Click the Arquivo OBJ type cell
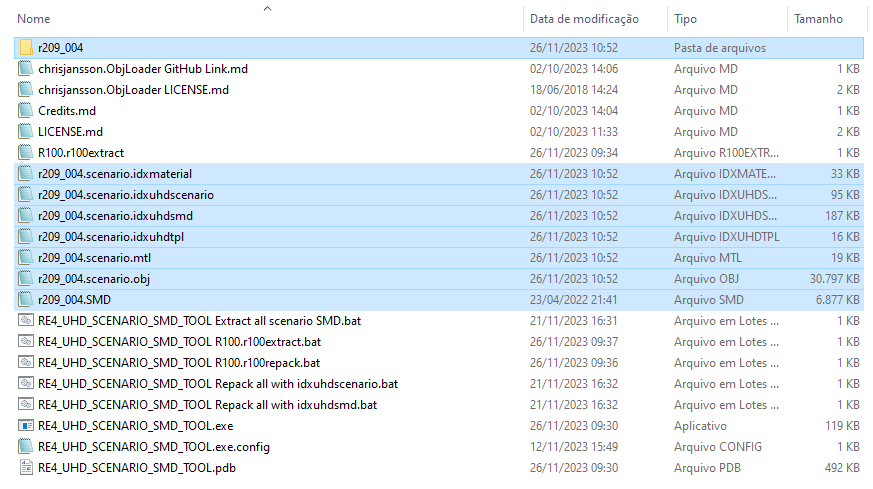The height and width of the screenshot is (489, 873). coord(707,278)
